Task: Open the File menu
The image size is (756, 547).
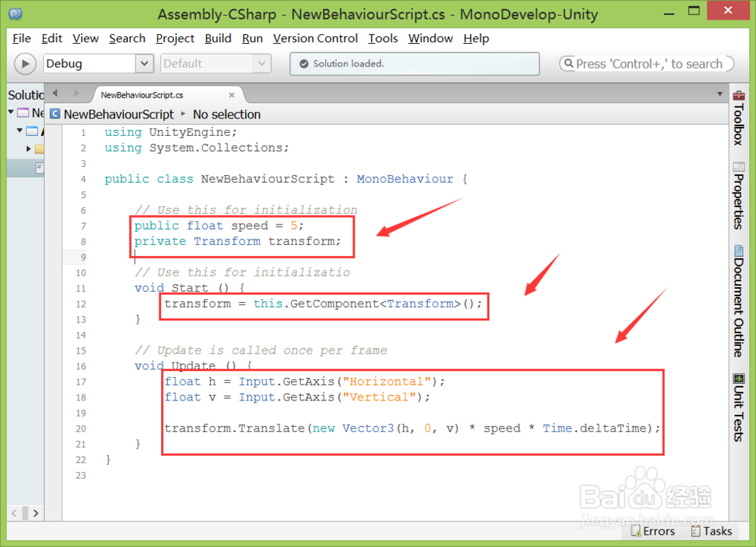Action: point(22,39)
